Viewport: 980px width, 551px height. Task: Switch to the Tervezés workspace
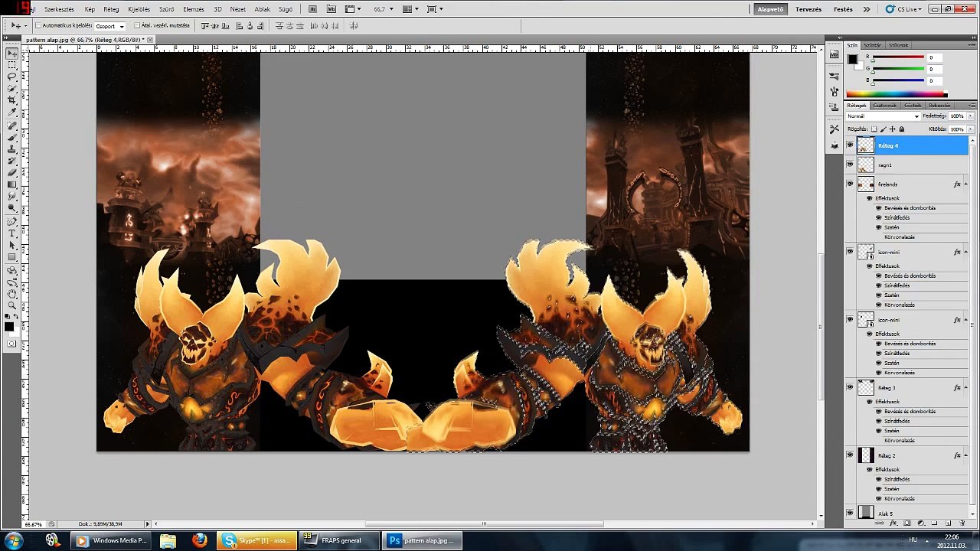click(808, 9)
